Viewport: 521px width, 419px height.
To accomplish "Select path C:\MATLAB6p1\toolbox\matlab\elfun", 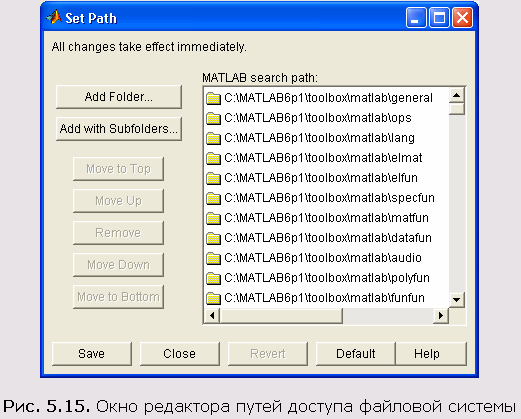I will coord(321,178).
